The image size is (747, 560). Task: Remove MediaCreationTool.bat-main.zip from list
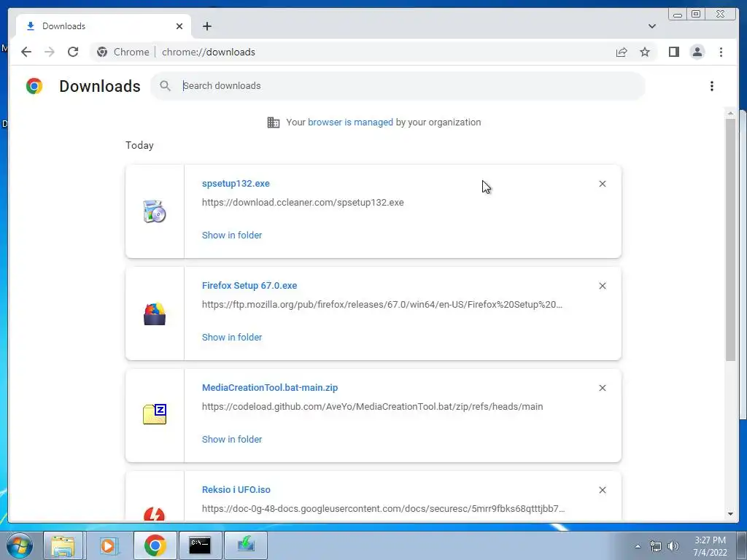(x=603, y=388)
